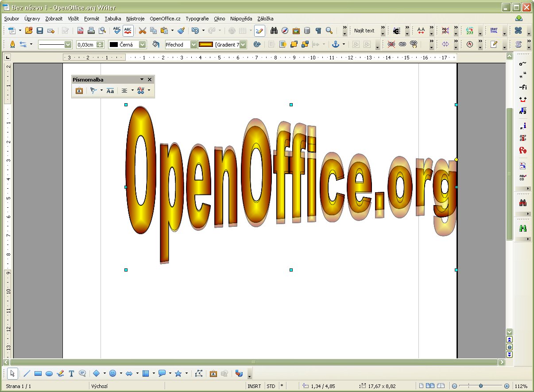Viewport: 534px width, 392px height.
Task: Switch to the single-page view layout
Action: [x=422, y=386]
